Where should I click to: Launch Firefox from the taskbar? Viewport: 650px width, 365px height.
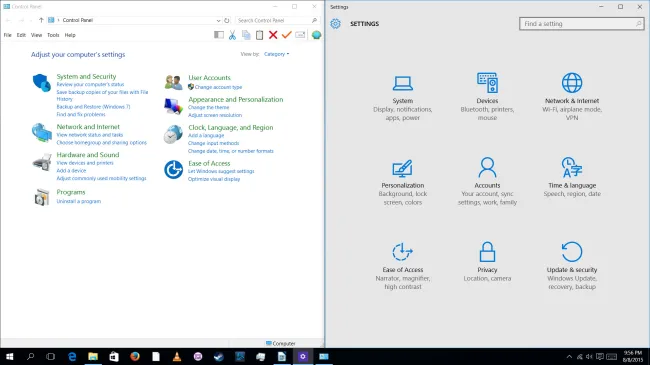[135, 357]
